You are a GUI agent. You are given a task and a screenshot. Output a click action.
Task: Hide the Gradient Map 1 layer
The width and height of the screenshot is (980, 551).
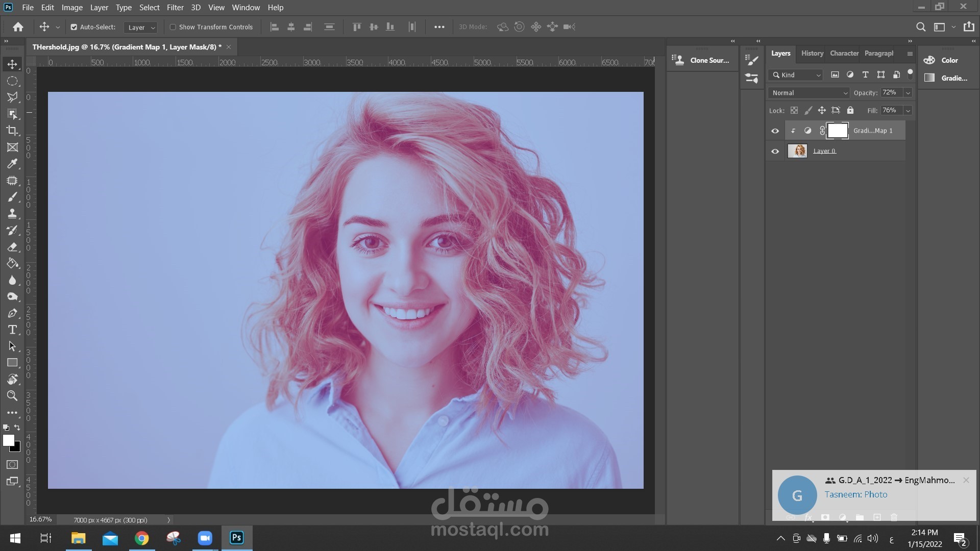click(x=775, y=131)
